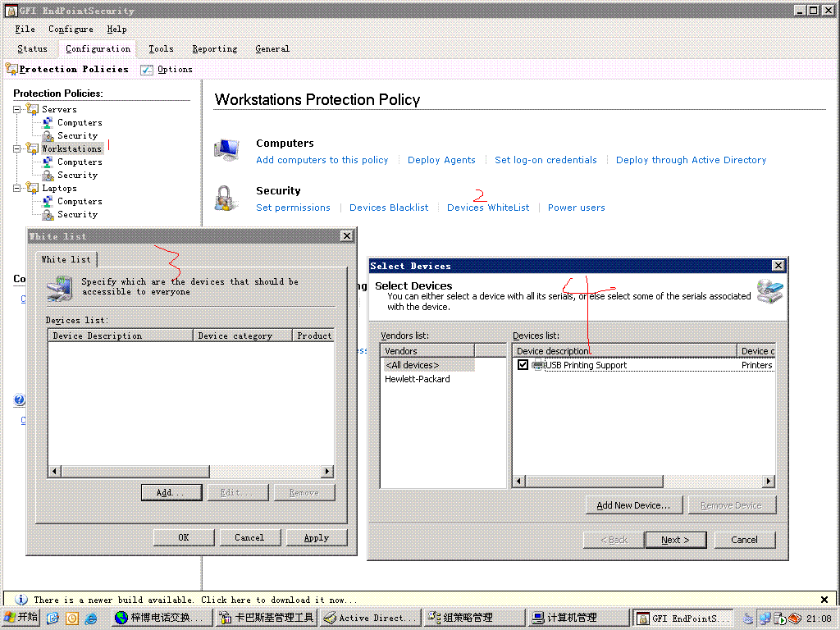Open the Start button in taskbar

point(21,617)
